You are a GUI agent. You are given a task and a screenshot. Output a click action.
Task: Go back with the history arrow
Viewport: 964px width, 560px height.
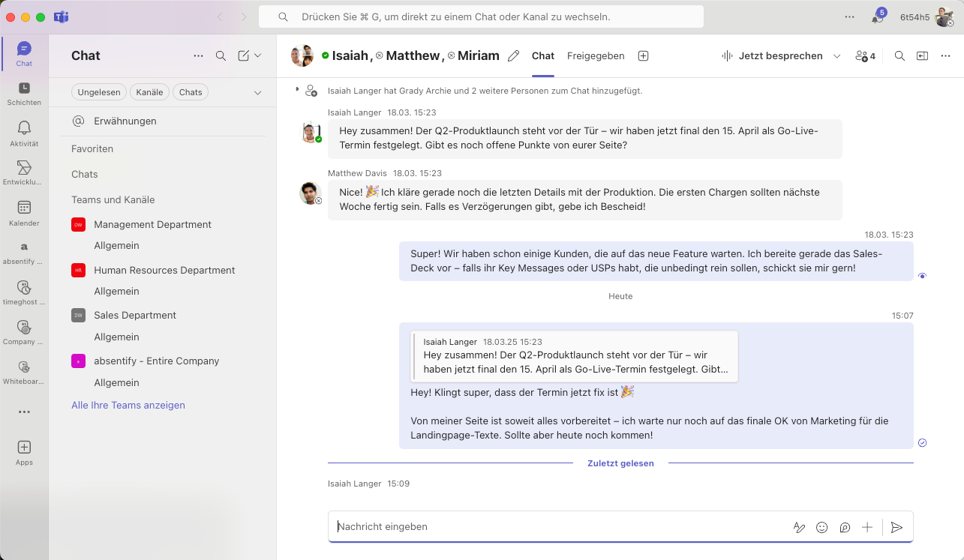[220, 16]
